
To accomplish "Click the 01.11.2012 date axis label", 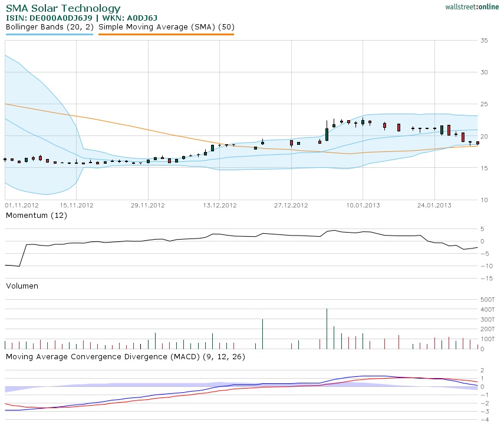I will (x=22, y=206).
